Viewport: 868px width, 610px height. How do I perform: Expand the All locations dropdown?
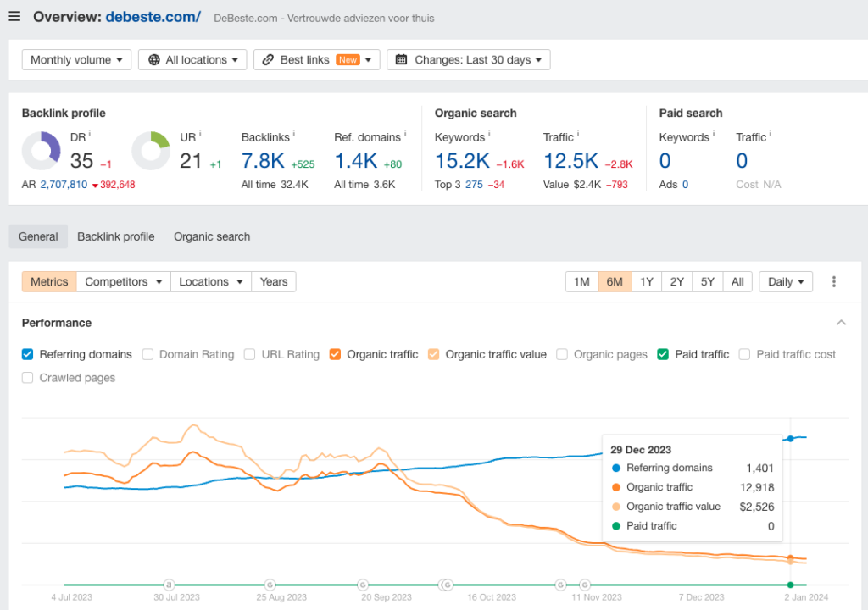(192, 60)
